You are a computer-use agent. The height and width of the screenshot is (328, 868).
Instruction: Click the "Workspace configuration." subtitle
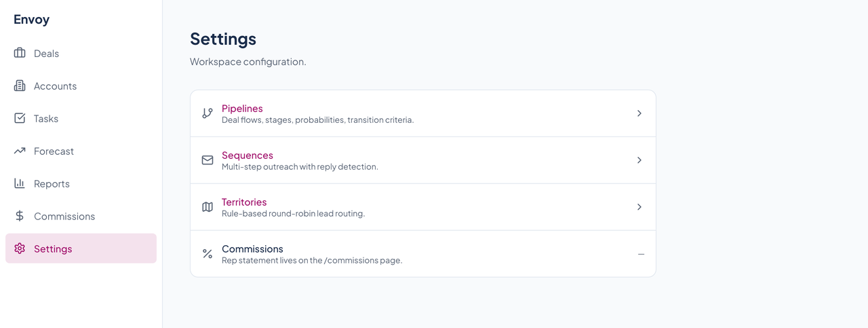point(248,62)
